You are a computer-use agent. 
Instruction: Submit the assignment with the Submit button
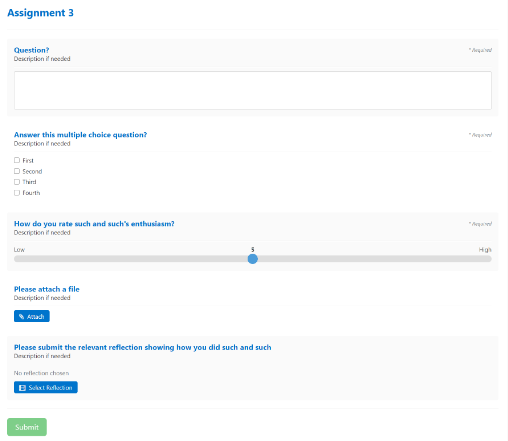(27, 427)
